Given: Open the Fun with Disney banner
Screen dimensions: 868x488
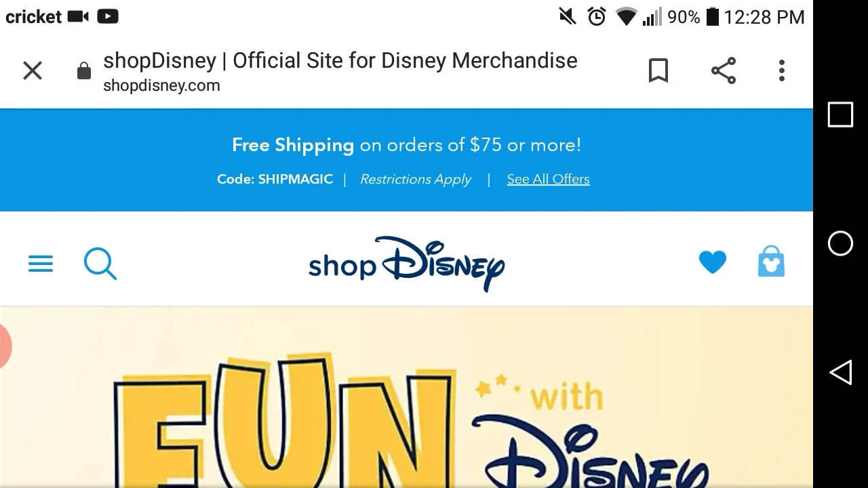Looking at the screenshot, I should point(407,398).
